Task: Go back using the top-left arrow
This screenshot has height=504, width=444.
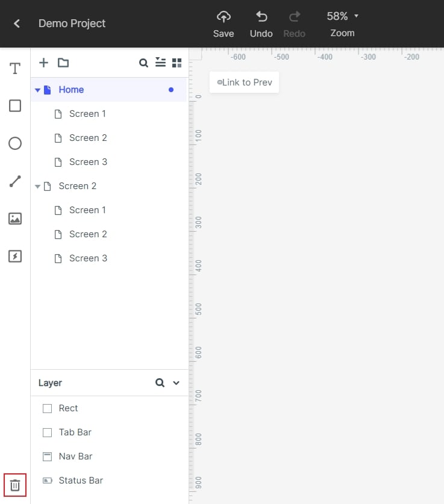Action: 17,23
